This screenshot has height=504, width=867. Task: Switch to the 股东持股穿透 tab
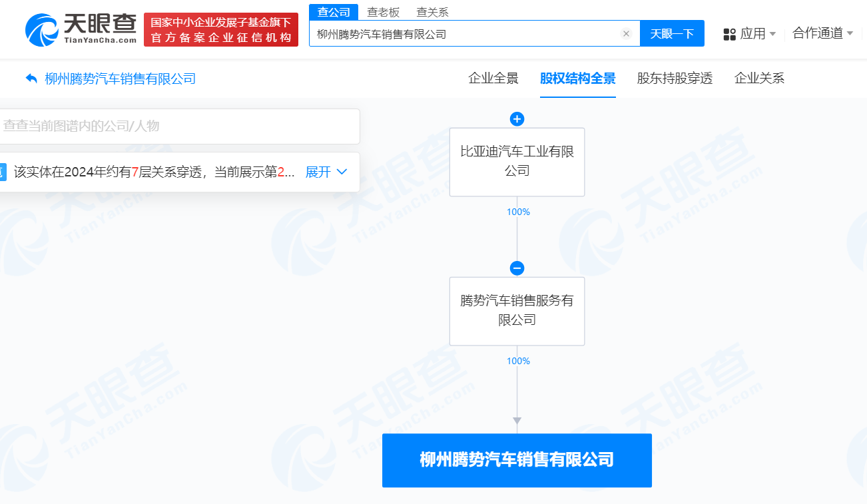click(675, 79)
